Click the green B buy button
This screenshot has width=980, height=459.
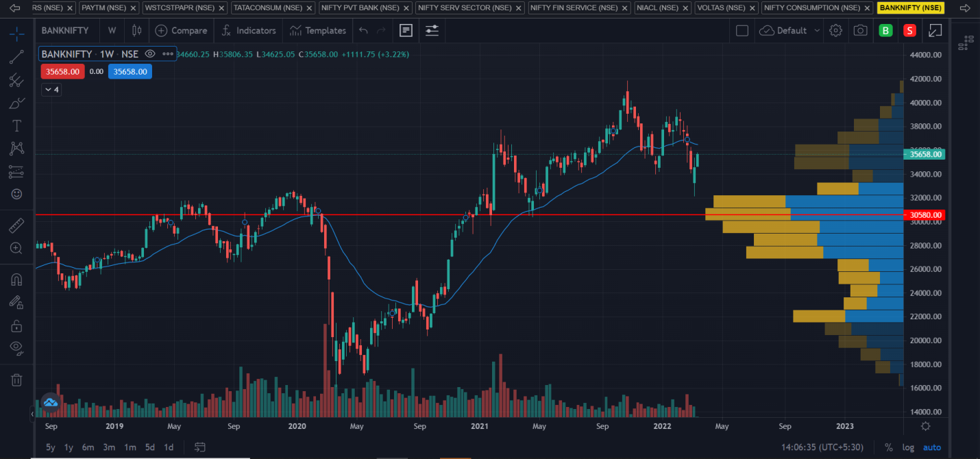tap(885, 30)
